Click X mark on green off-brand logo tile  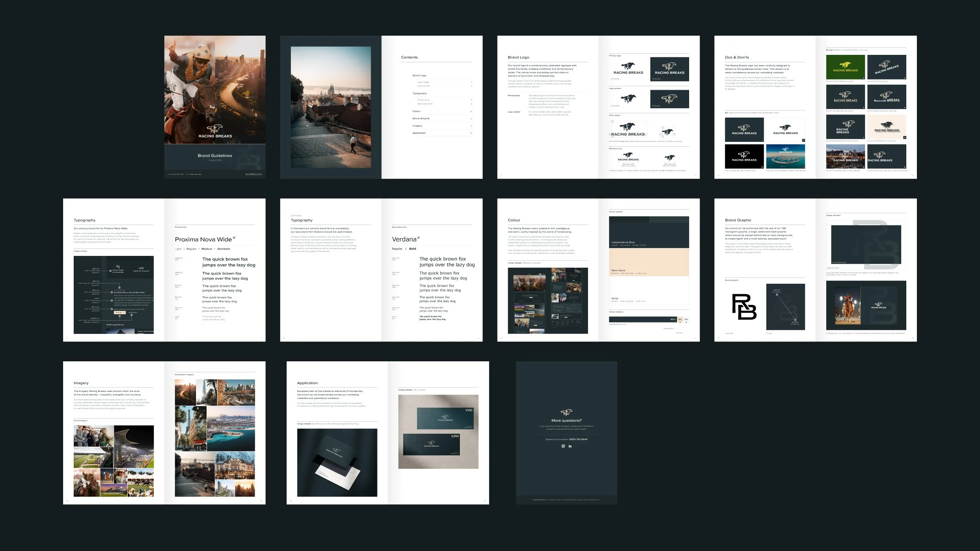pos(863,78)
